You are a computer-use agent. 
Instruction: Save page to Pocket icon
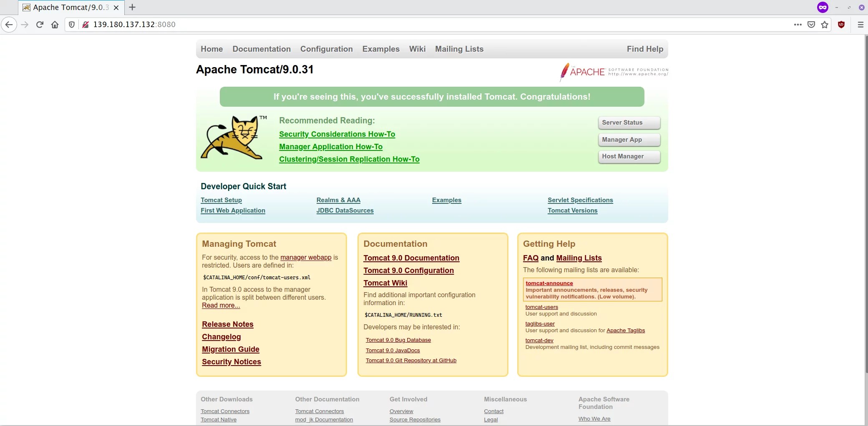[811, 25]
